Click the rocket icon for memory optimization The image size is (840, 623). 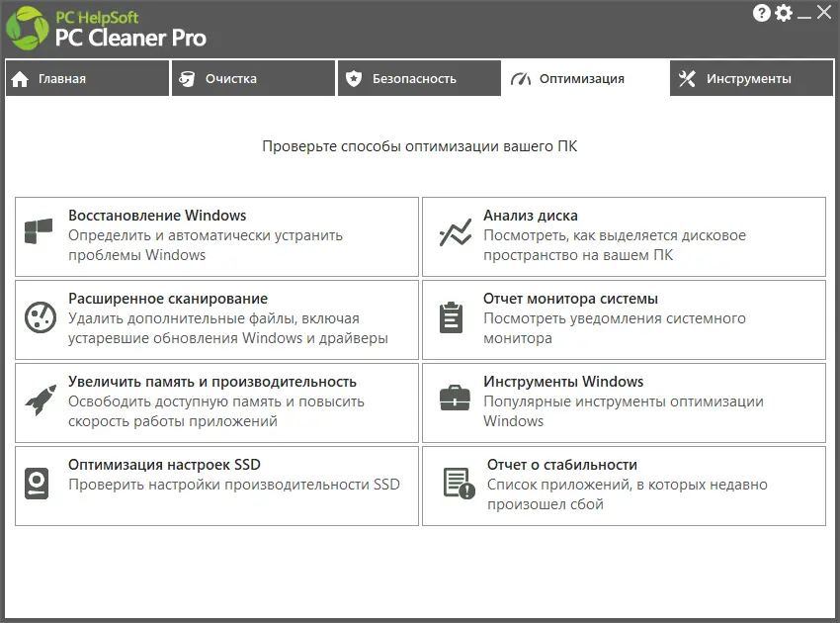tap(39, 400)
